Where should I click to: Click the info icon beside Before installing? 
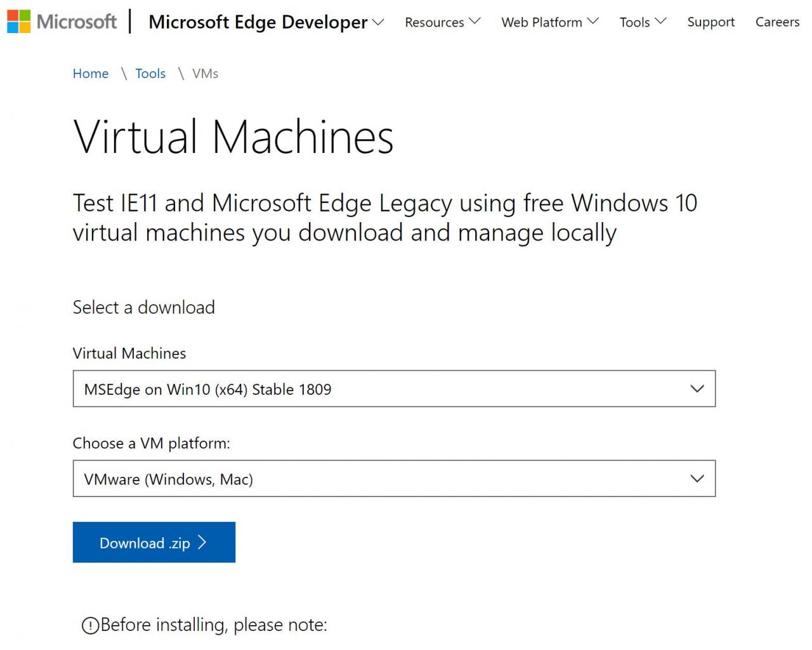click(91, 626)
